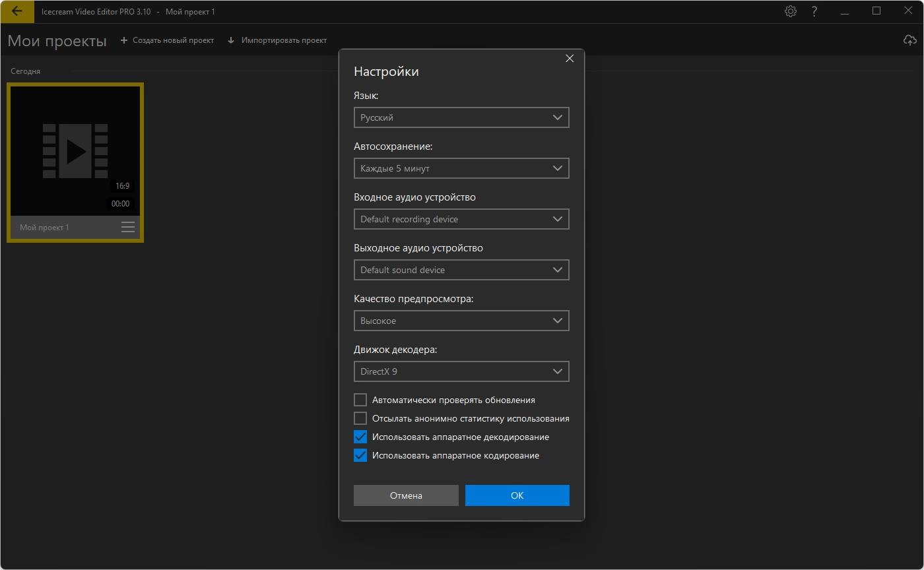Enable Автоматически проверять обновления checkbox
This screenshot has height=570, width=924.
coord(360,400)
